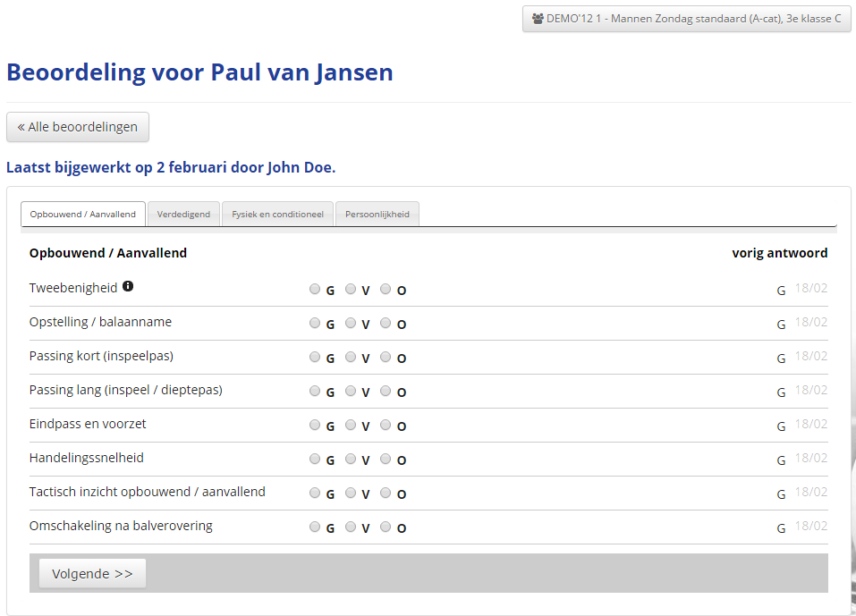The width and height of the screenshot is (856, 616).
Task: Mark Handelingssnelheid as O
Action: pyautogui.click(x=386, y=459)
